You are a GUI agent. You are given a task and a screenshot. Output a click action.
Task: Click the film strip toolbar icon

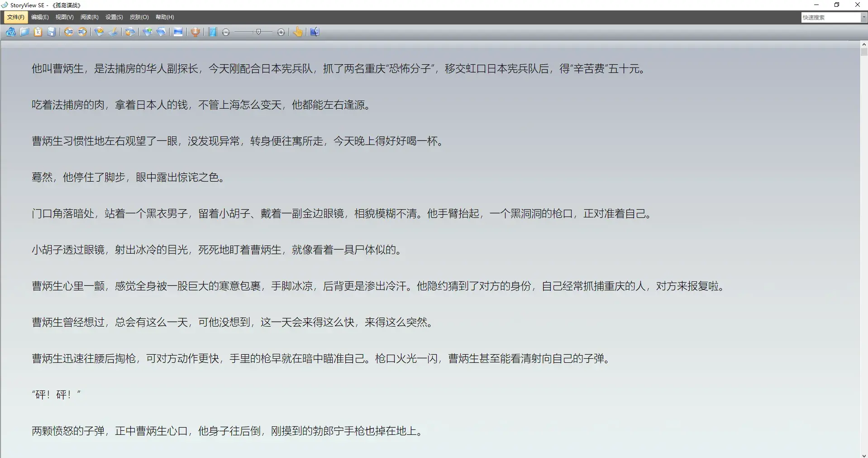[x=213, y=32]
